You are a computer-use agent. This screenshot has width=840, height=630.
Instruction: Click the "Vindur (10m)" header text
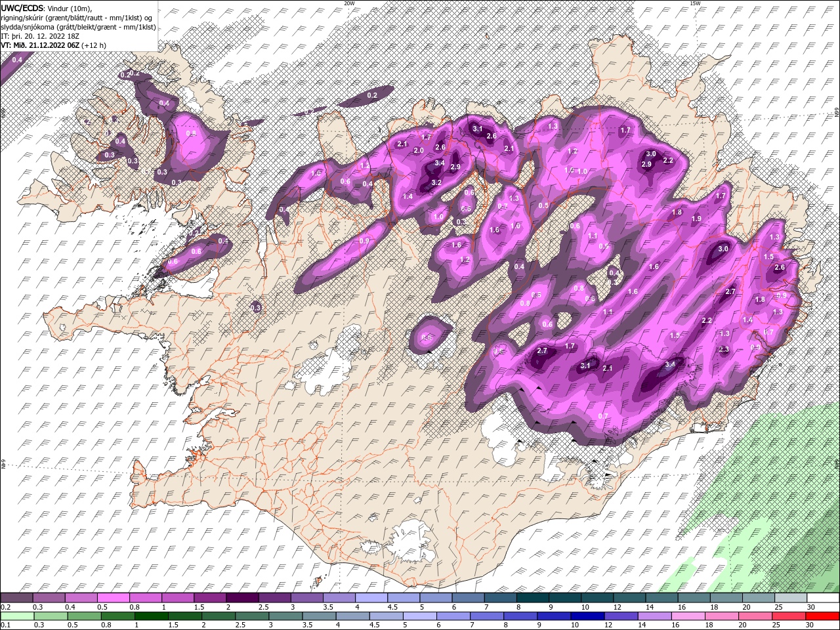pyautogui.click(x=70, y=8)
